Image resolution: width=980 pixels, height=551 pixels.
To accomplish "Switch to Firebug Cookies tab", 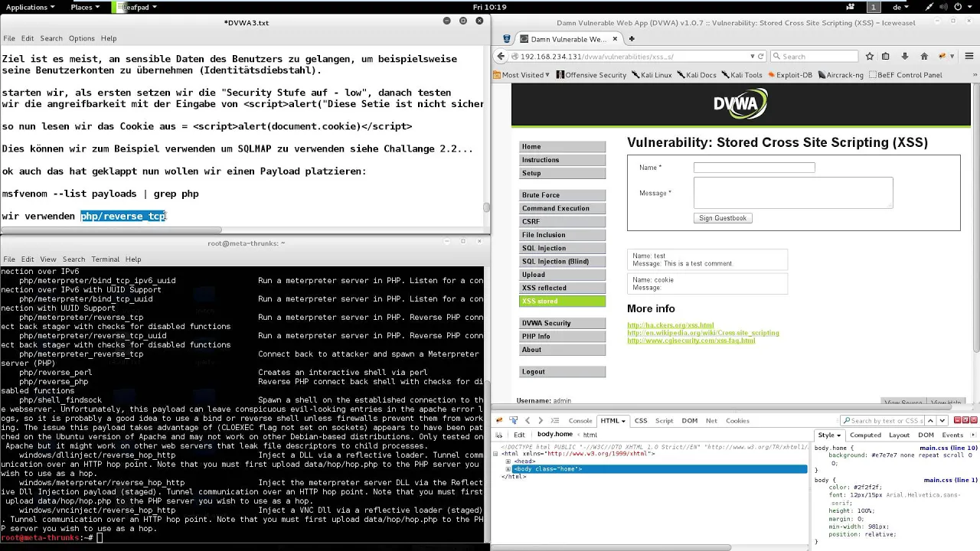I will tap(737, 420).
